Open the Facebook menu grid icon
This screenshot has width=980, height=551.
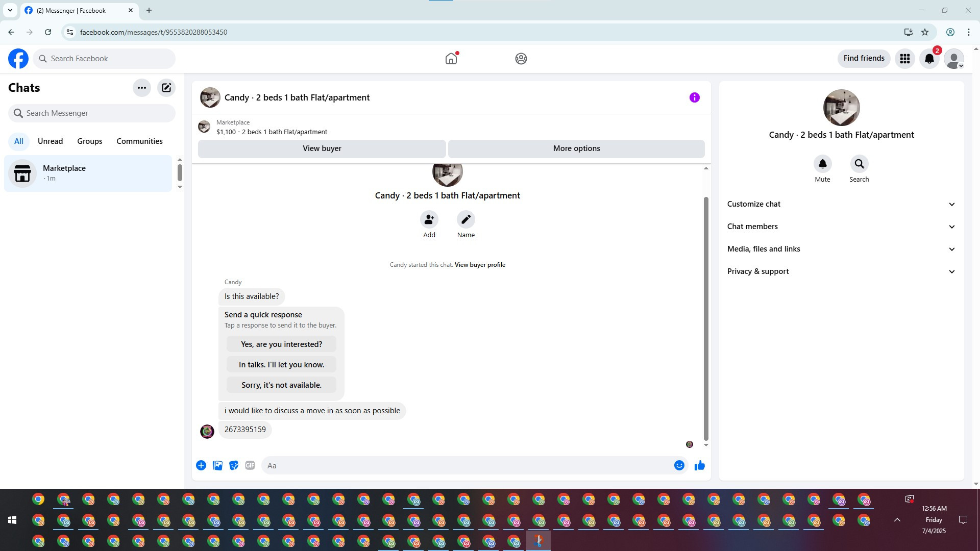[x=904, y=59]
